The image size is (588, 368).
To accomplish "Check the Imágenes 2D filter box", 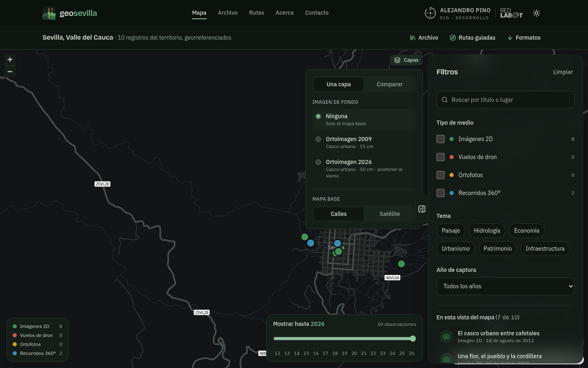I will pyautogui.click(x=441, y=139).
